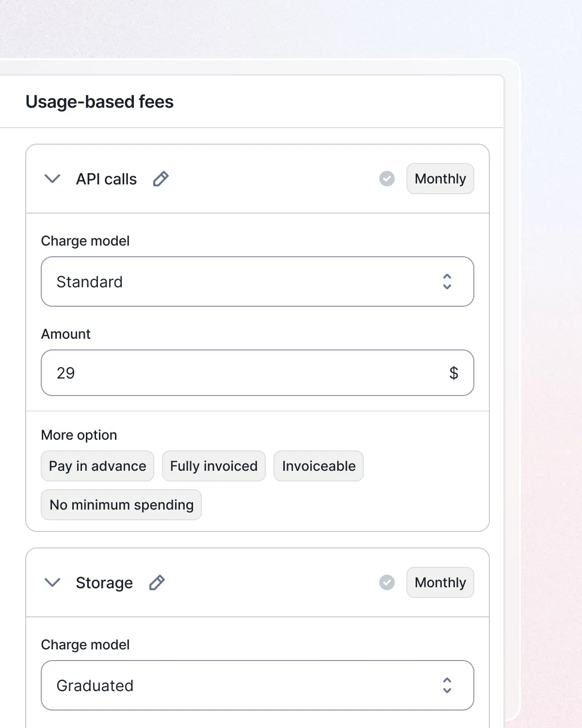
Task: Toggle the Pay in advance option
Action: (97, 466)
